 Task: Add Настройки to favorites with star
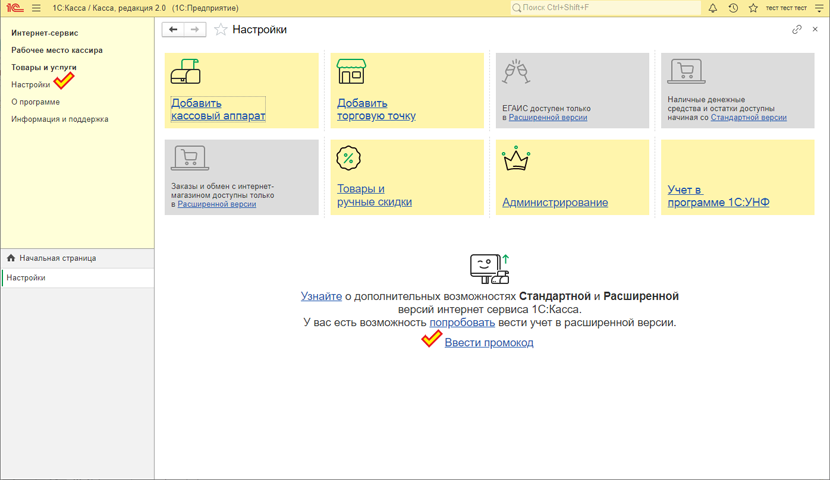(x=221, y=30)
